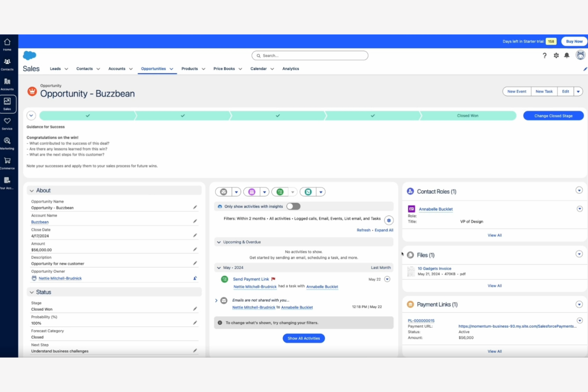Collapse the Upcoming & Overdue section
The width and height of the screenshot is (588, 392).
(219, 242)
